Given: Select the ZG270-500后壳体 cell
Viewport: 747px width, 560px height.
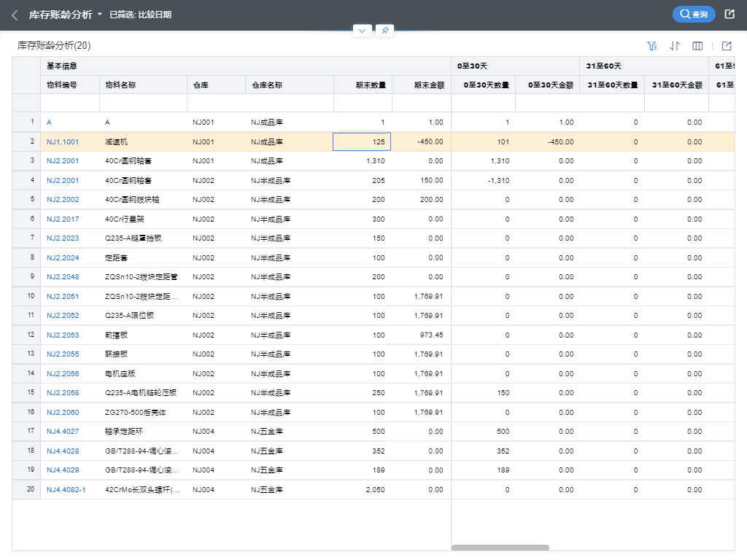Looking at the screenshot, I should pos(144,412).
